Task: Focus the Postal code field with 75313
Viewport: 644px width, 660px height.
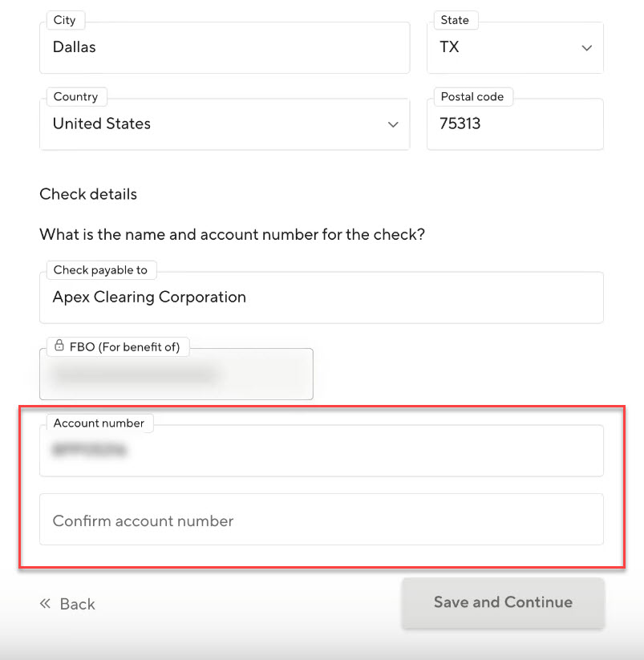Action: click(515, 124)
